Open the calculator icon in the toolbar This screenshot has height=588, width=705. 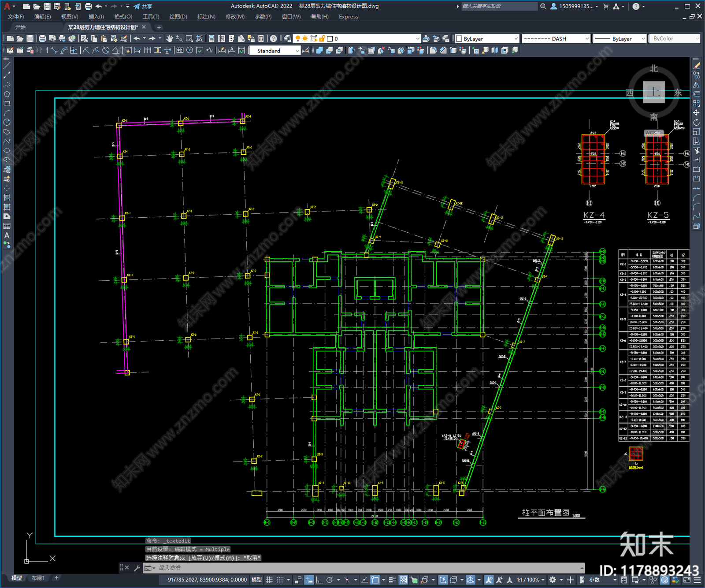point(261,39)
